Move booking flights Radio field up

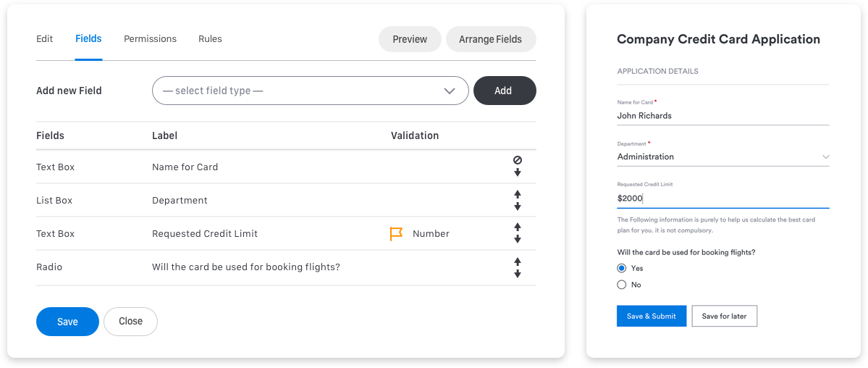click(518, 261)
